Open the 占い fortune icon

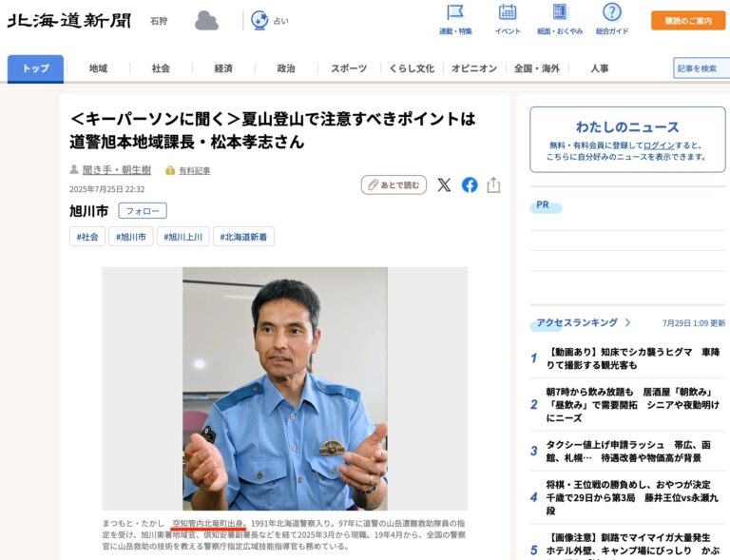[259, 21]
